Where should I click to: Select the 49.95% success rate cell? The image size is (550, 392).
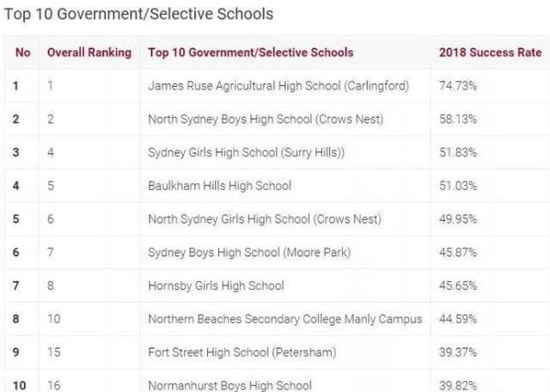(458, 218)
